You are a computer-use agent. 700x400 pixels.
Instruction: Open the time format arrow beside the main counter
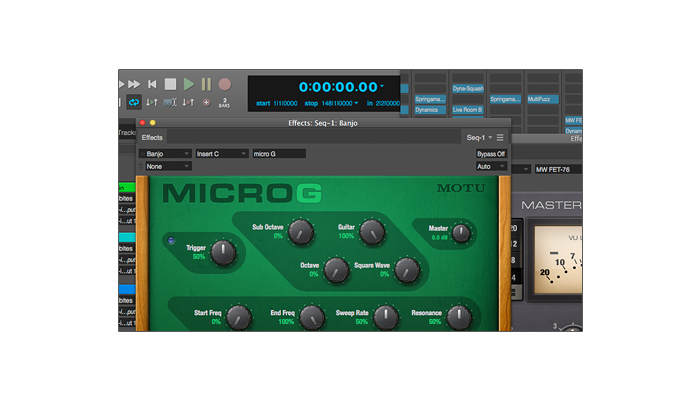click(x=382, y=85)
